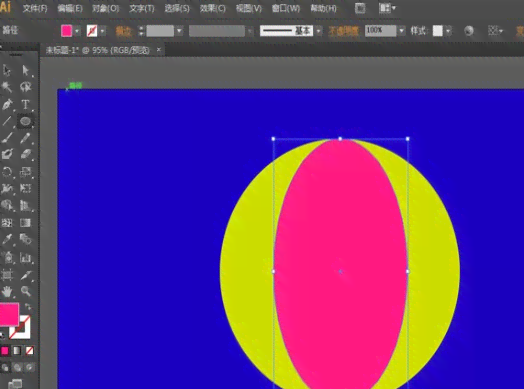
Task: Select the Eraser tool
Action: (x=25, y=154)
